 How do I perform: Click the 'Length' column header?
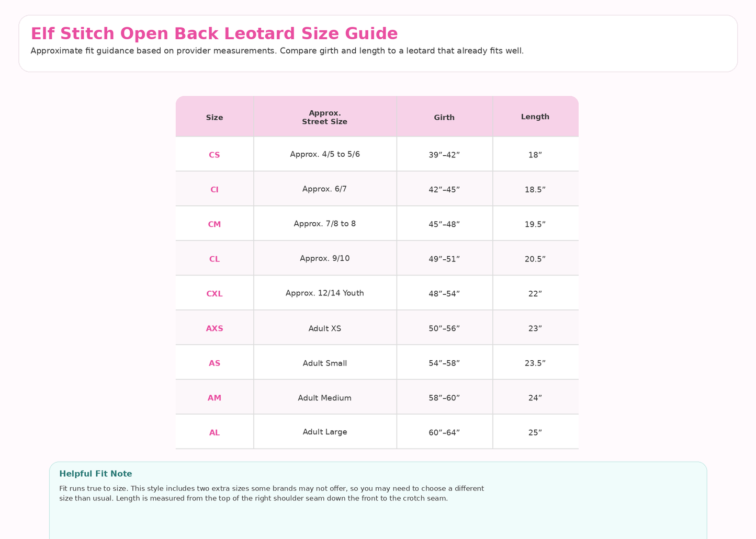coord(535,117)
